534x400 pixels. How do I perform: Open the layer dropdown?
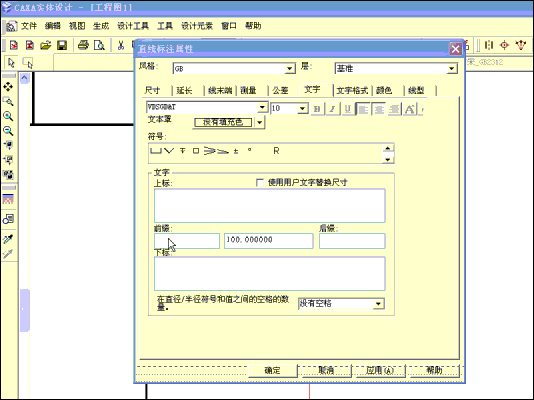(x=451, y=68)
